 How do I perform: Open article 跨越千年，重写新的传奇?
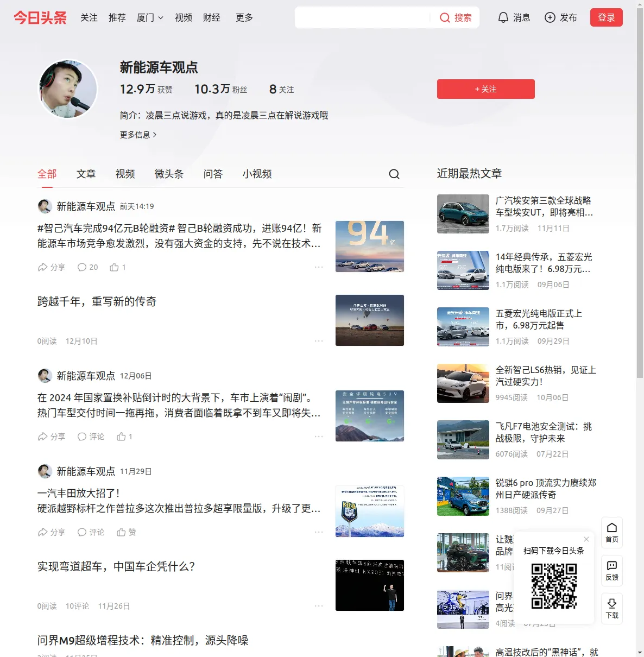pos(97,301)
